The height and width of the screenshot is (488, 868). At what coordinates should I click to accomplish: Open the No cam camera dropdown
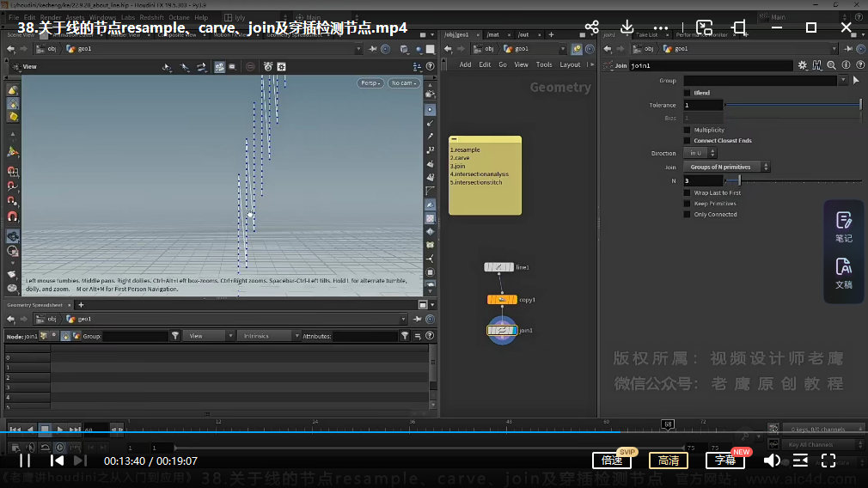pyautogui.click(x=404, y=83)
